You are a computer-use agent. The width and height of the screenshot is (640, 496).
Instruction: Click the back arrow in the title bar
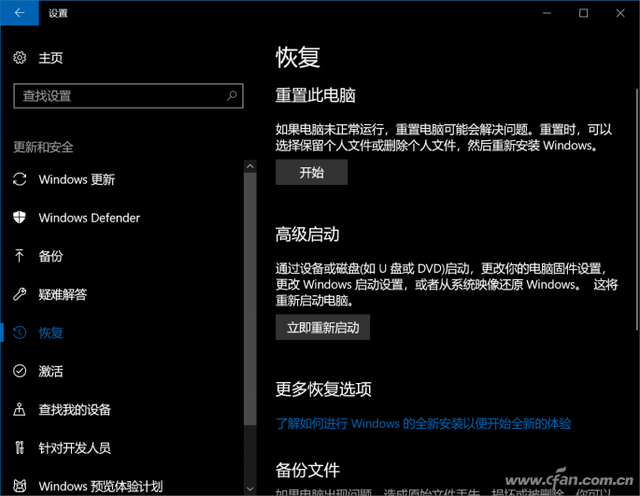19,13
